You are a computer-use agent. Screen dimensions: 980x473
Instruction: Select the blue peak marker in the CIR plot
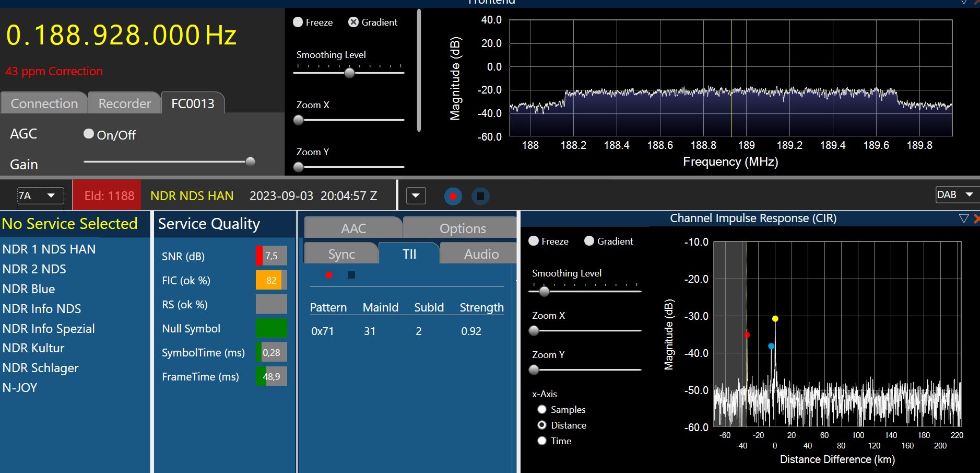771,346
